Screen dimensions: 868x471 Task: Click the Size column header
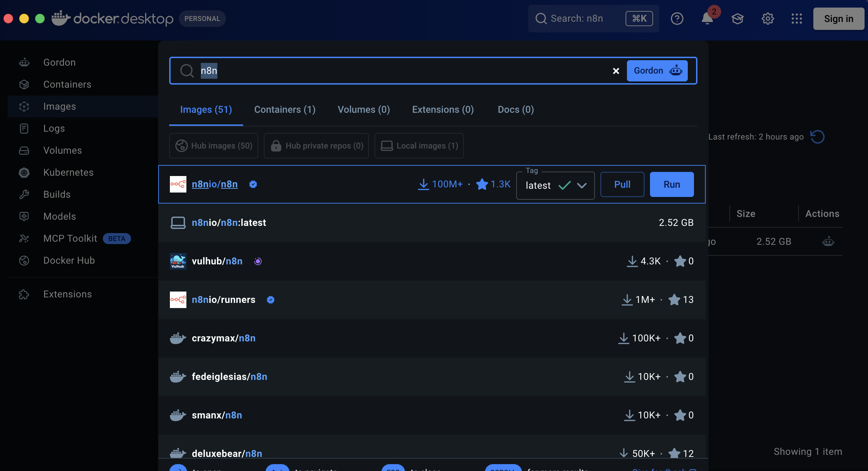point(746,214)
